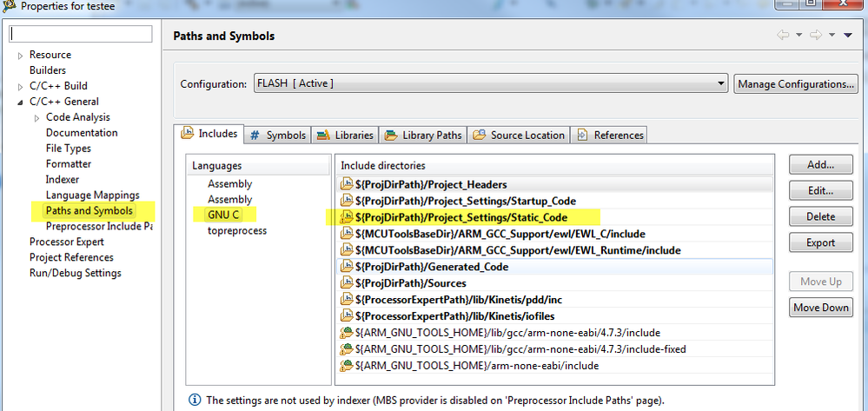Select the first Assembly language entry
Viewport: 868px width, 411px height.
pyautogui.click(x=229, y=184)
